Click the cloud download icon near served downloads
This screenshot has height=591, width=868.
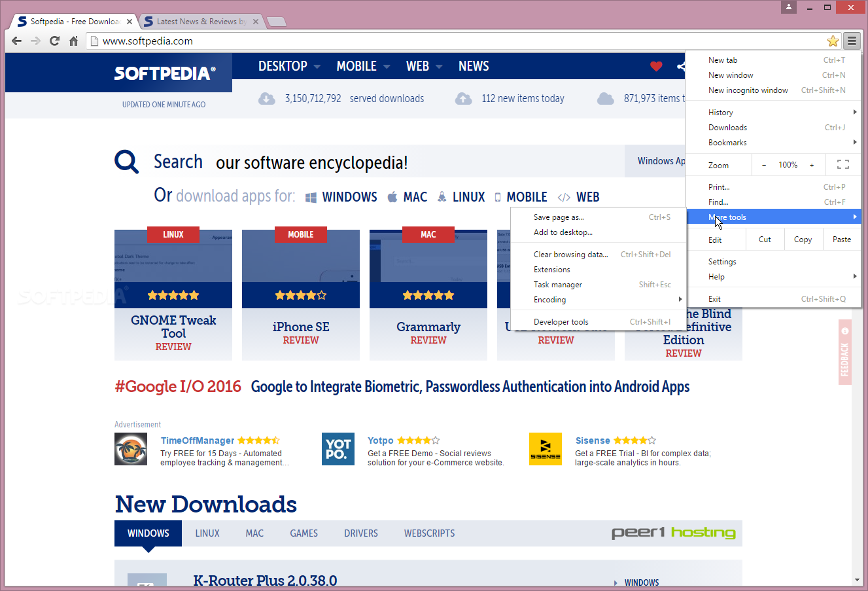click(x=266, y=99)
